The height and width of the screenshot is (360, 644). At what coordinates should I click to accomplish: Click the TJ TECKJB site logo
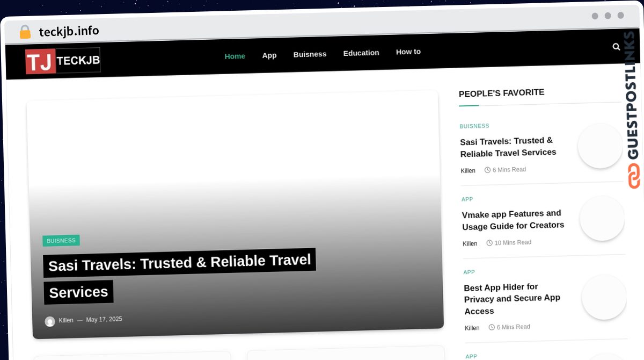coord(63,61)
